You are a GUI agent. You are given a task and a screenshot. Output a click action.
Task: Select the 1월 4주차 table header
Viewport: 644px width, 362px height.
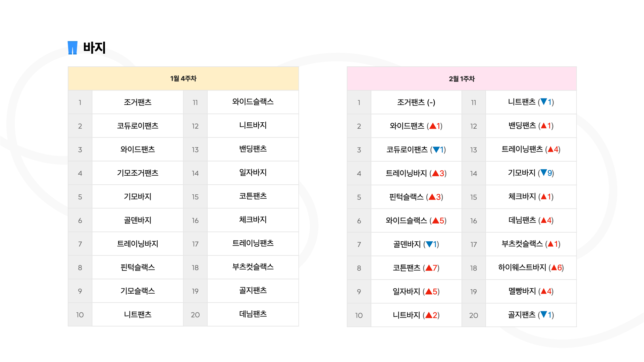coord(183,78)
